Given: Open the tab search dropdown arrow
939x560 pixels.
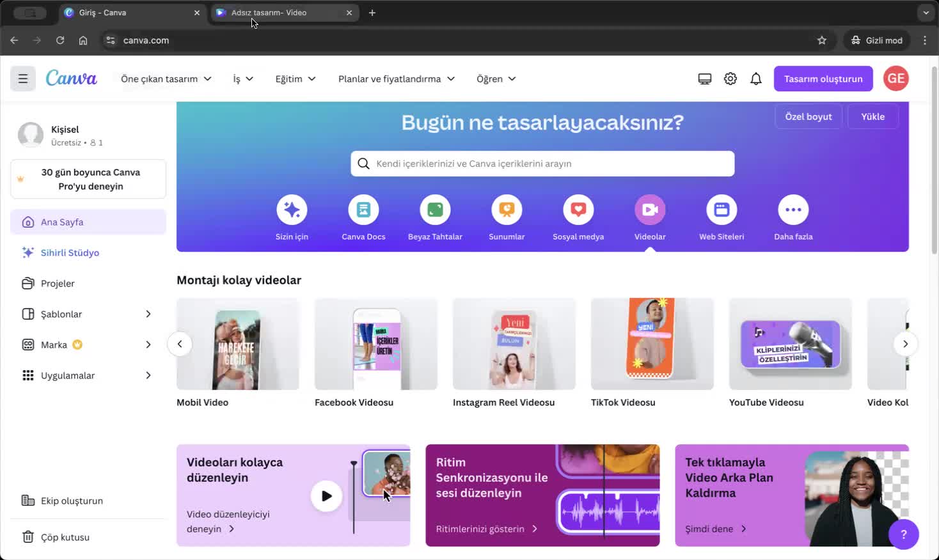Looking at the screenshot, I should pyautogui.click(x=926, y=13).
